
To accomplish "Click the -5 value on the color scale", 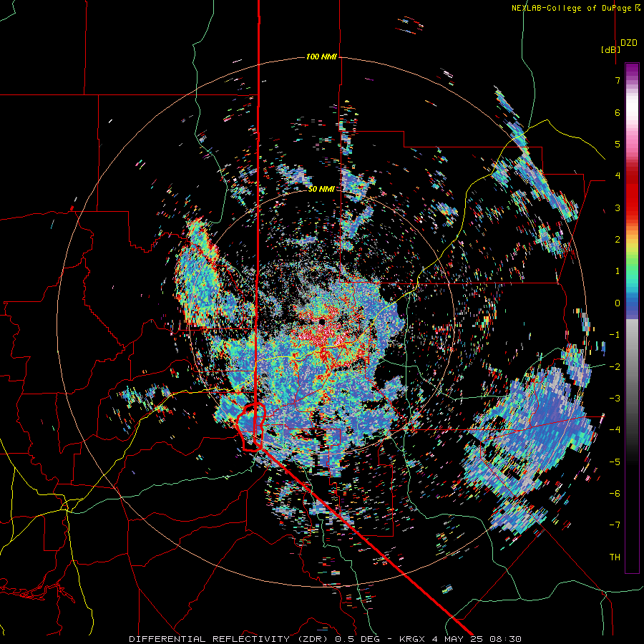I will point(615,462).
